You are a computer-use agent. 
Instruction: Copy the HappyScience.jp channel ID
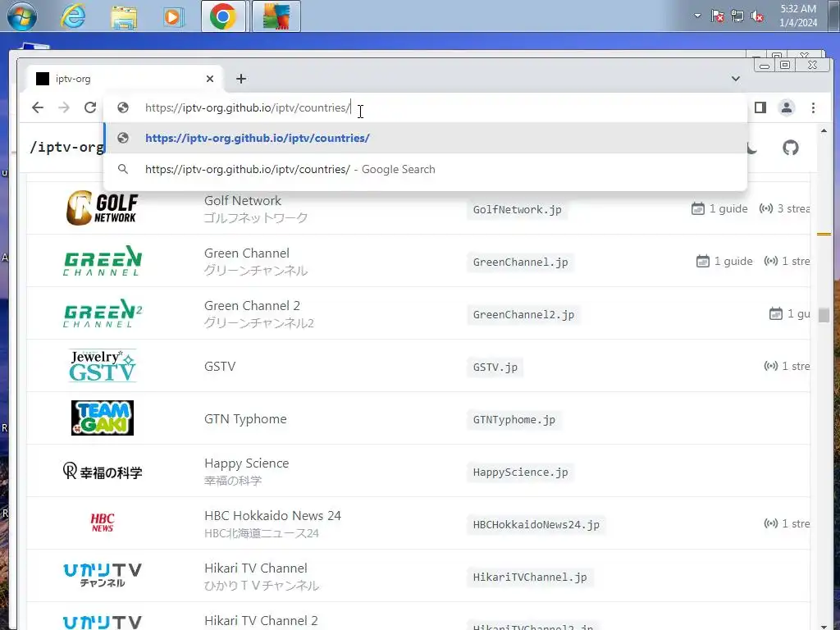[x=520, y=472]
